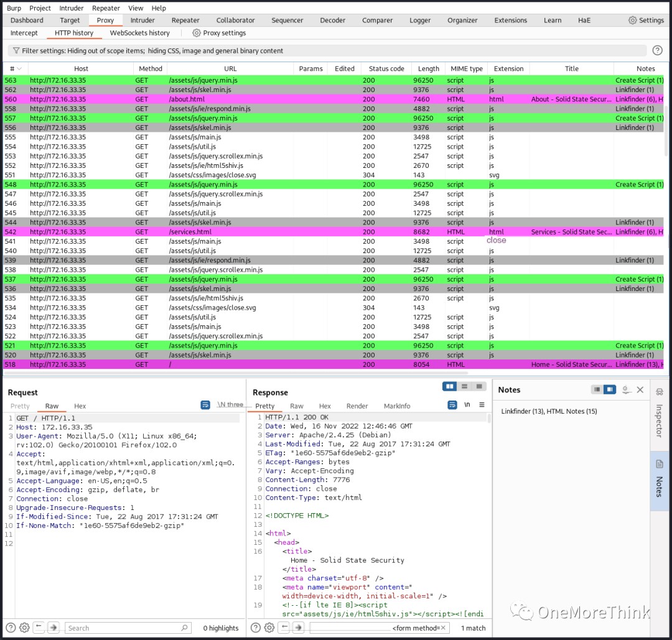Switch to top-bottom request/response layout
This screenshot has height=640, width=672.
464,386
